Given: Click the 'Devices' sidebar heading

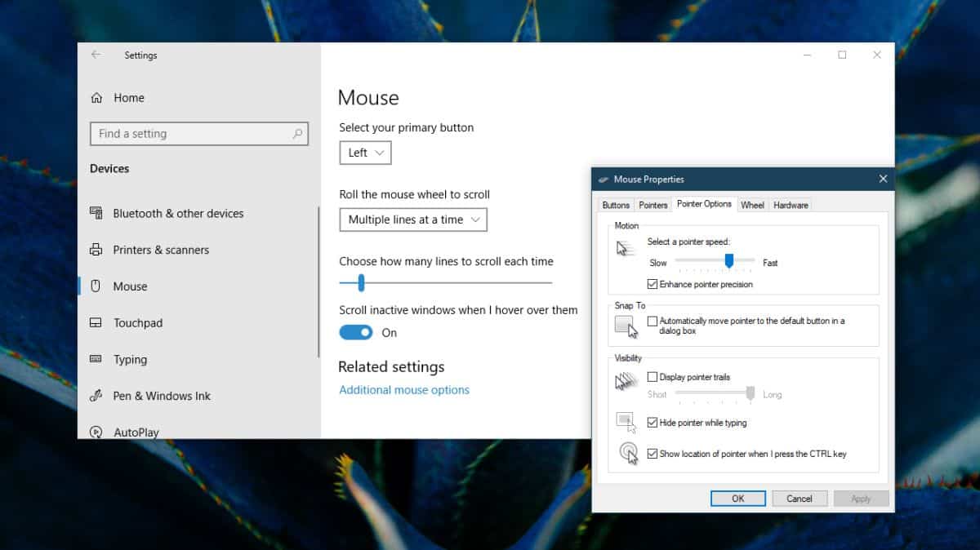Looking at the screenshot, I should tap(109, 169).
